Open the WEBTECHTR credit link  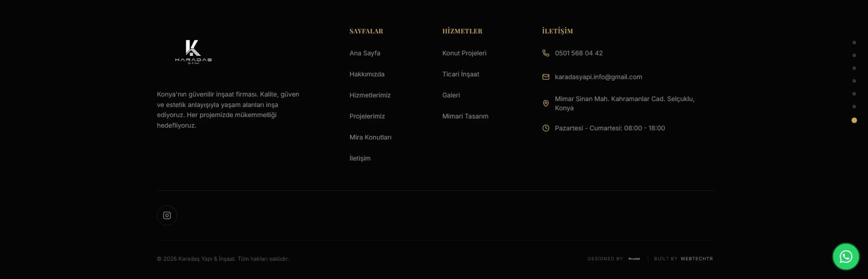[696, 259]
